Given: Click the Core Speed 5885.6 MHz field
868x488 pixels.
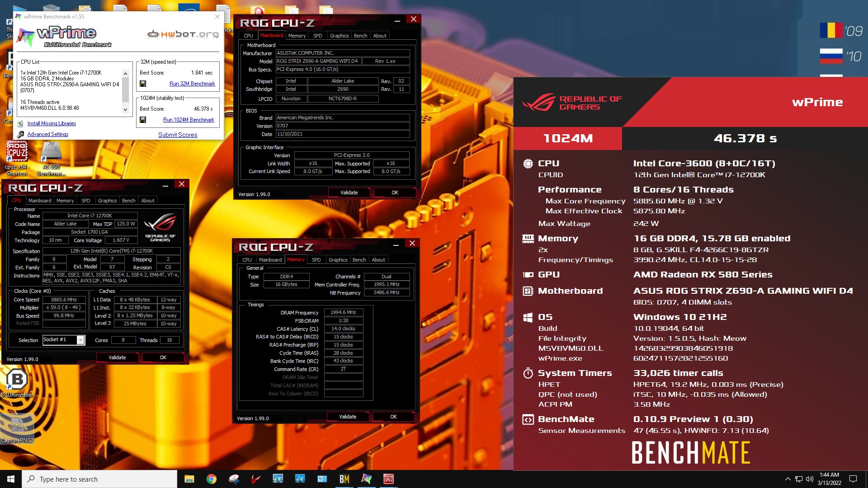Looking at the screenshot, I should click(64, 300).
